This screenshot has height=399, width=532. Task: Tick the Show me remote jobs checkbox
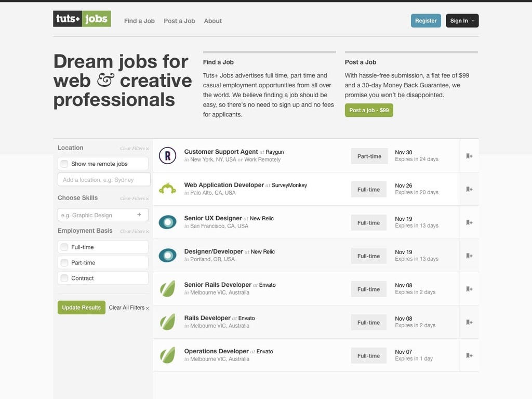pos(64,164)
